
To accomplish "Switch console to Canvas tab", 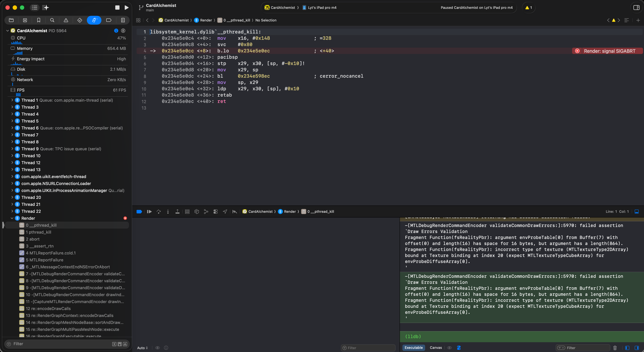I will (x=436, y=347).
